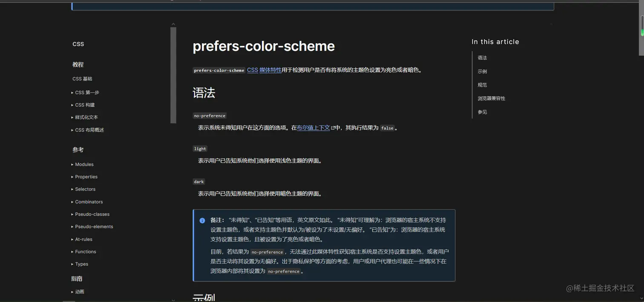The width and height of the screenshot is (644, 302).
Task: Expand the Types reference section
Action: tap(80, 264)
